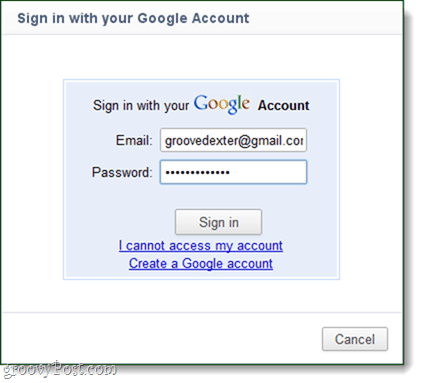Click the "Password:" field label
Image resolution: width=422 pixels, height=383 pixels.
tap(122, 172)
